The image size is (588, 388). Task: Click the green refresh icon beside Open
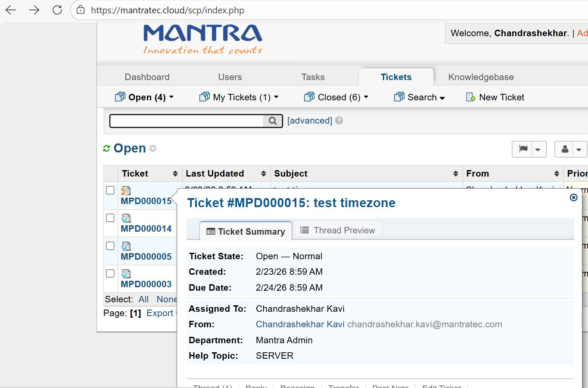pyautogui.click(x=106, y=149)
